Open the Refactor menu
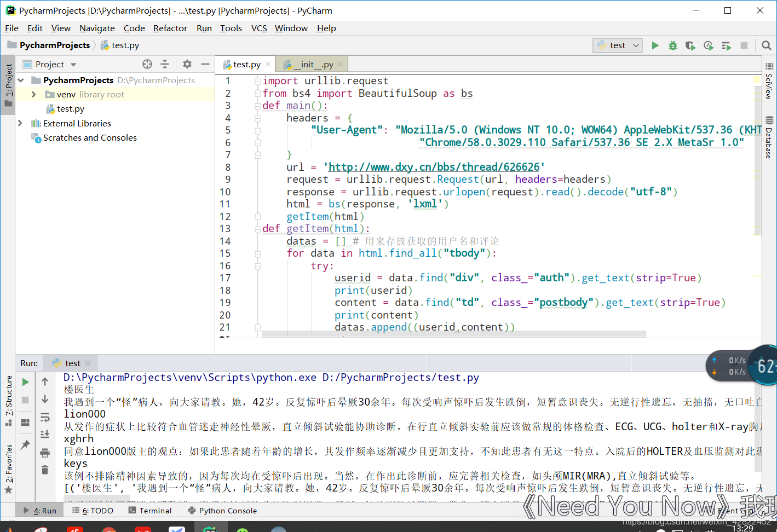777x532 pixels. click(170, 28)
